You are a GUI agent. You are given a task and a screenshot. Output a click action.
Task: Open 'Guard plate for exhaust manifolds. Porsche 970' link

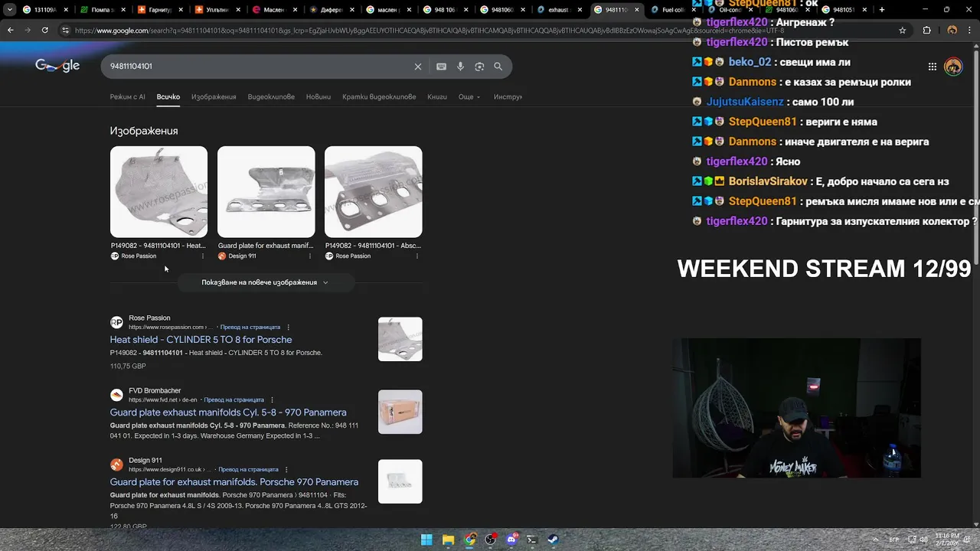(234, 482)
